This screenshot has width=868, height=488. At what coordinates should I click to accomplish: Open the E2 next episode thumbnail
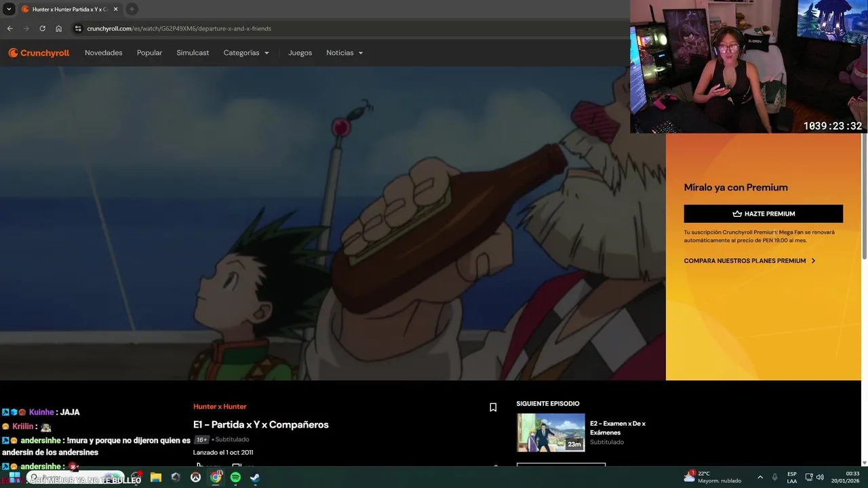pos(551,432)
